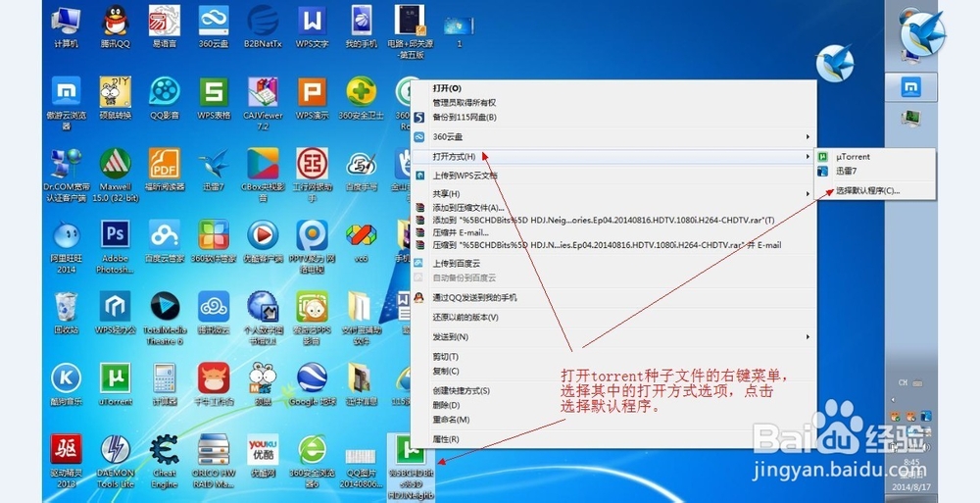
Task: Open the 回收站 recycle bin
Action: (66, 313)
